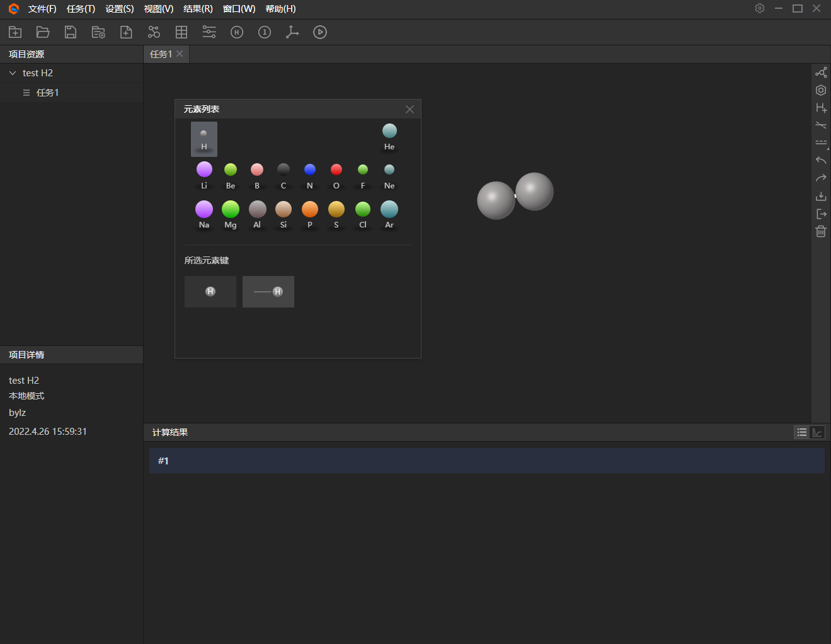Screen dimensions: 831x644
Task: Select the Cl element
Action: [363, 215]
